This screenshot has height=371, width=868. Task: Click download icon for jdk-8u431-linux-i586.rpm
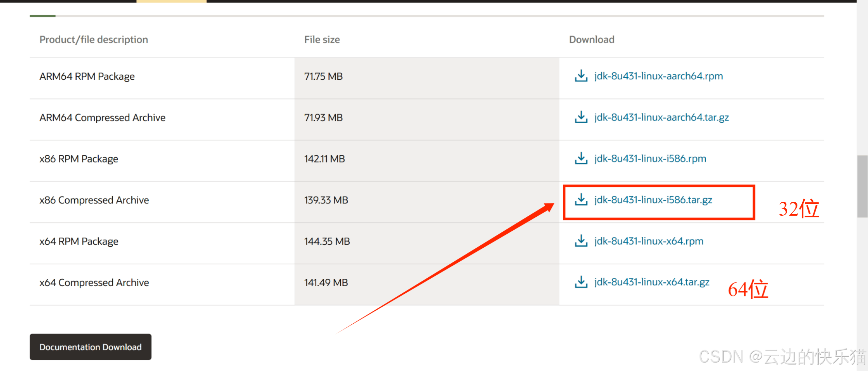click(581, 158)
